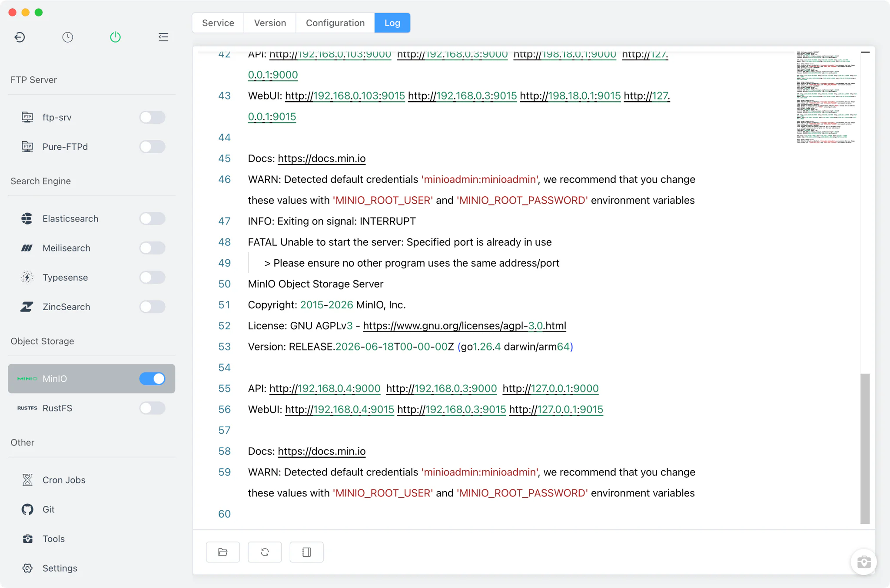Viewport: 890px width, 588px height.
Task: Select the Pure-FTPd FTP icon
Action: click(27, 147)
